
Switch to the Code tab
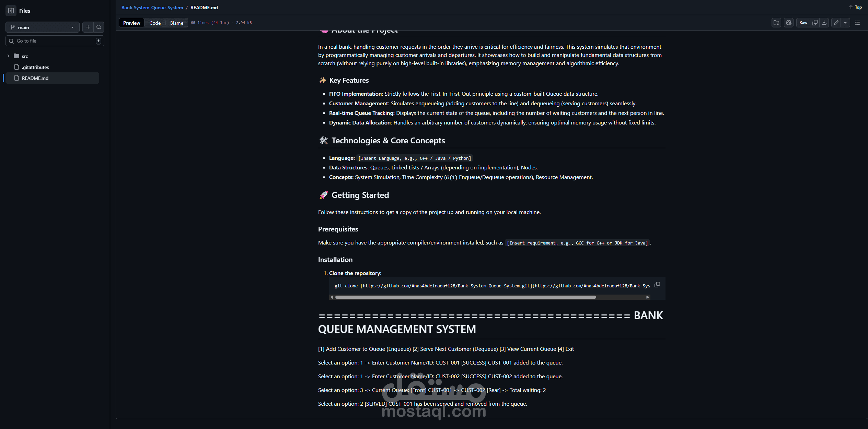click(x=155, y=23)
